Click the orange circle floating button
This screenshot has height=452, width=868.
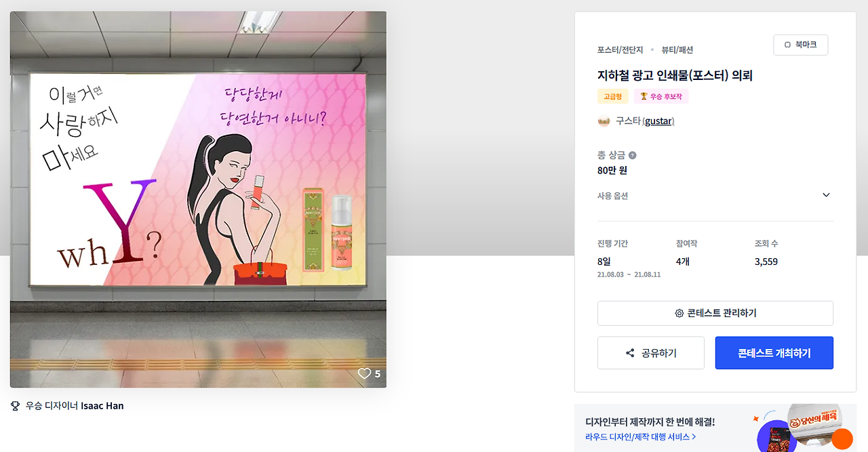click(x=842, y=439)
